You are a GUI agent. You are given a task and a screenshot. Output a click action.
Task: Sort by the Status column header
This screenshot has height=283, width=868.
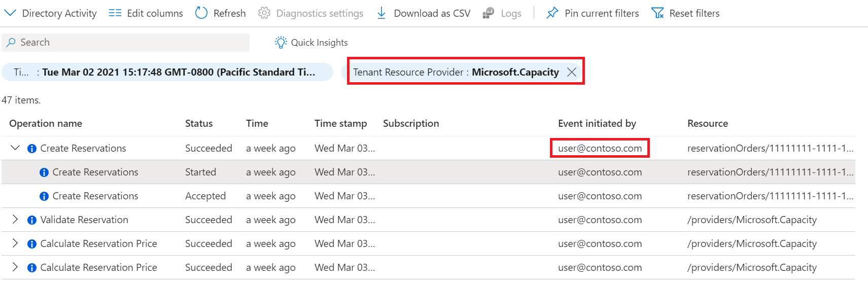point(199,123)
